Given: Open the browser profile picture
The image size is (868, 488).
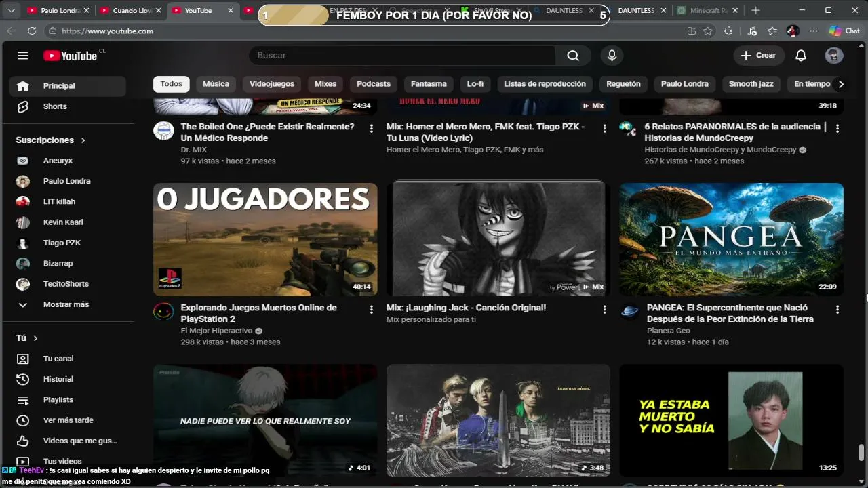Looking at the screenshot, I should point(793,30).
